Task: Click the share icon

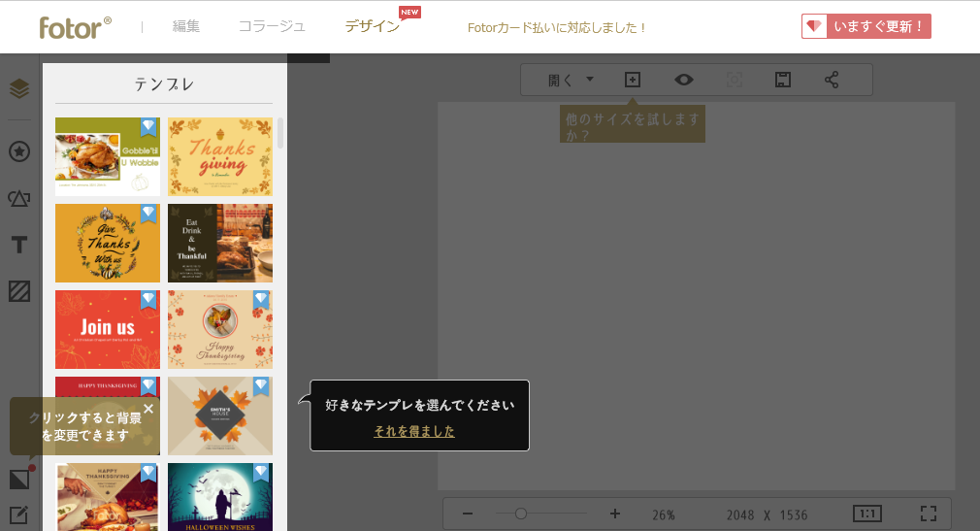Action: tap(832, 80)
